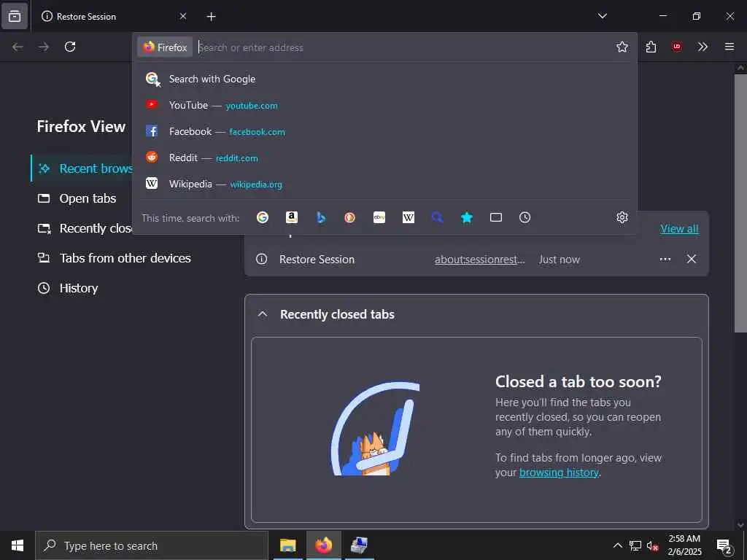
Task: Open the Windows Start menu
Action: tap(18, 545)
